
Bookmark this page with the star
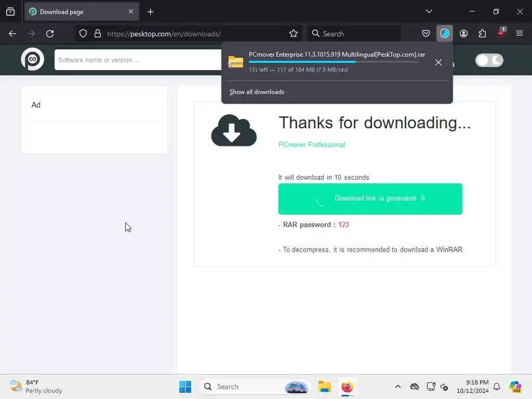294,34
